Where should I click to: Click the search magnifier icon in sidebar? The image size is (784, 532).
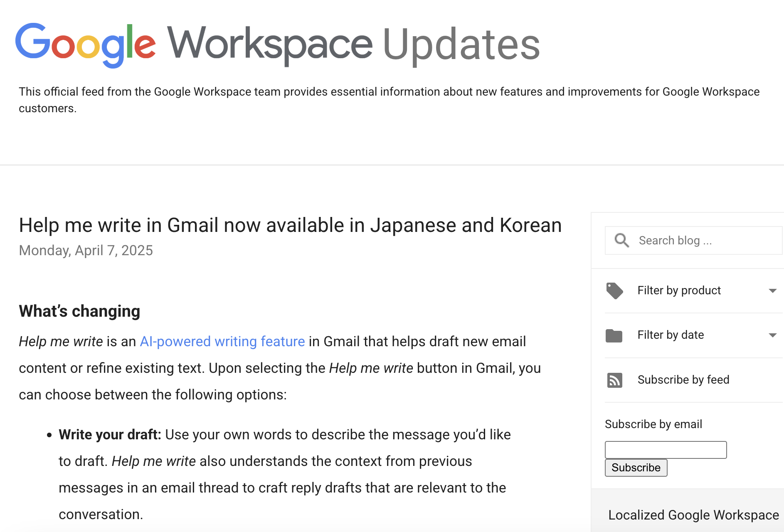point(621,240)
